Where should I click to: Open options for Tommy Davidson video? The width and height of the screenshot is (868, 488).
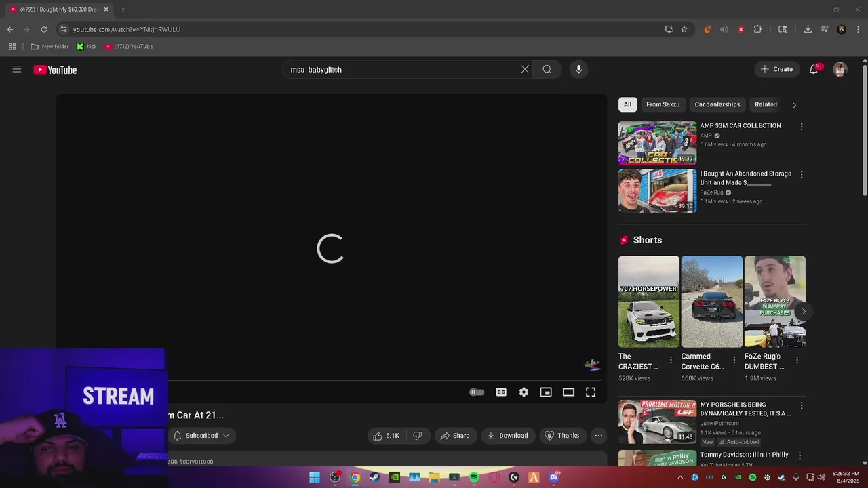[x=800, y=456]
